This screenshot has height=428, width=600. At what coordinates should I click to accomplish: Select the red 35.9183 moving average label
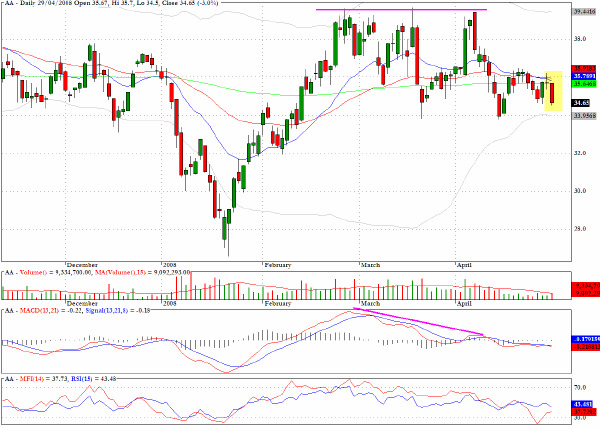(584, 69)
